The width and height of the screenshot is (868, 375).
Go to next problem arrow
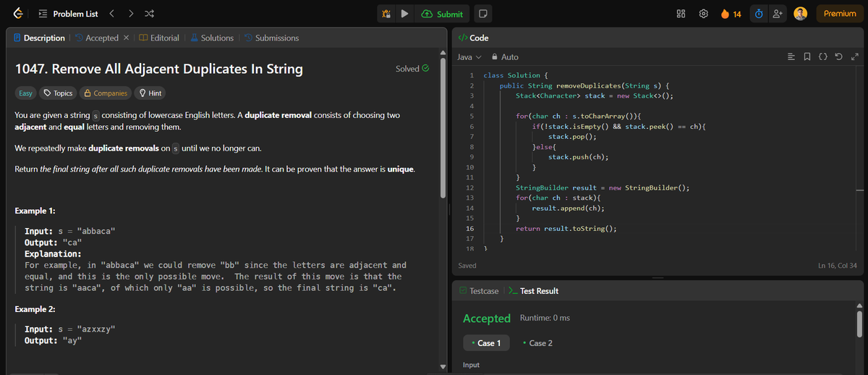pos(131,14)
